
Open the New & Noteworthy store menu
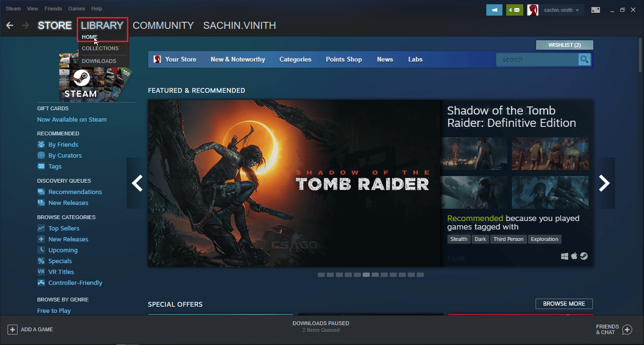[x=238, y=60]
